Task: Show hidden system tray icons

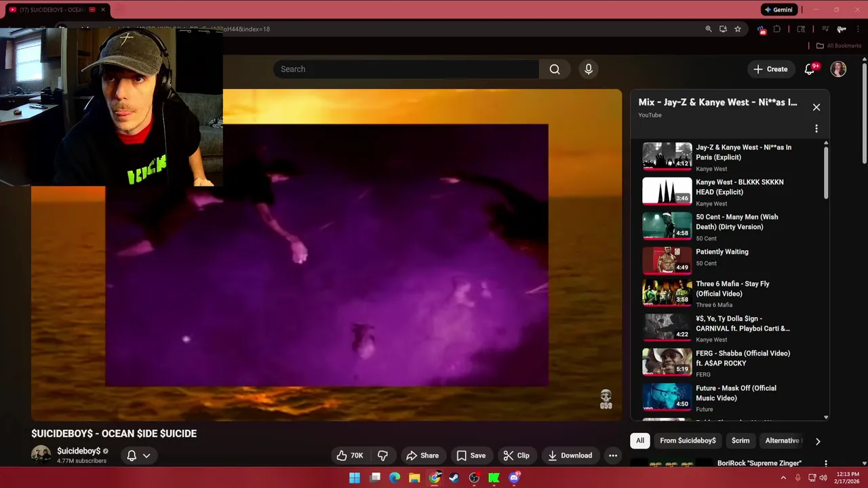Action: [x=783, y=478]
